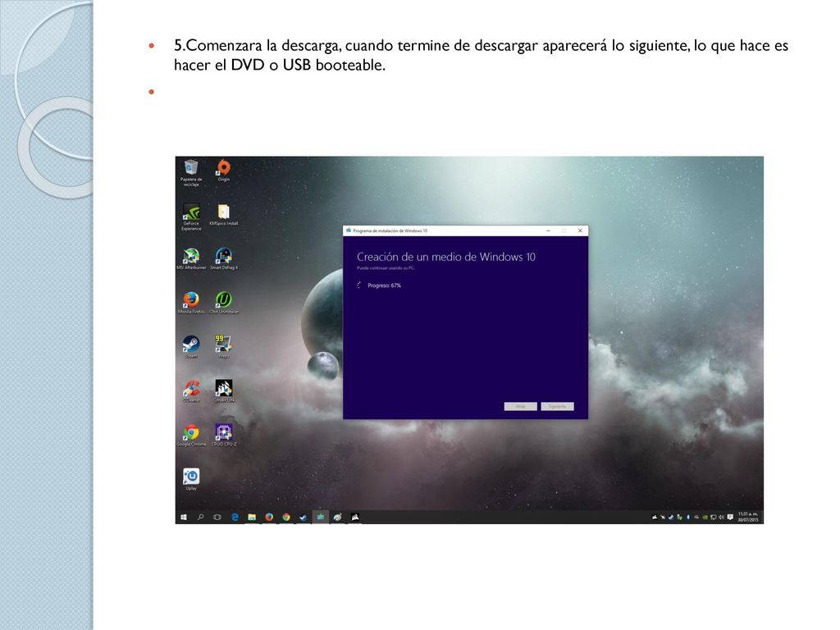Click the setup window title bar icon
This screenshot has width=840, height=630.
tap(349, 231)
